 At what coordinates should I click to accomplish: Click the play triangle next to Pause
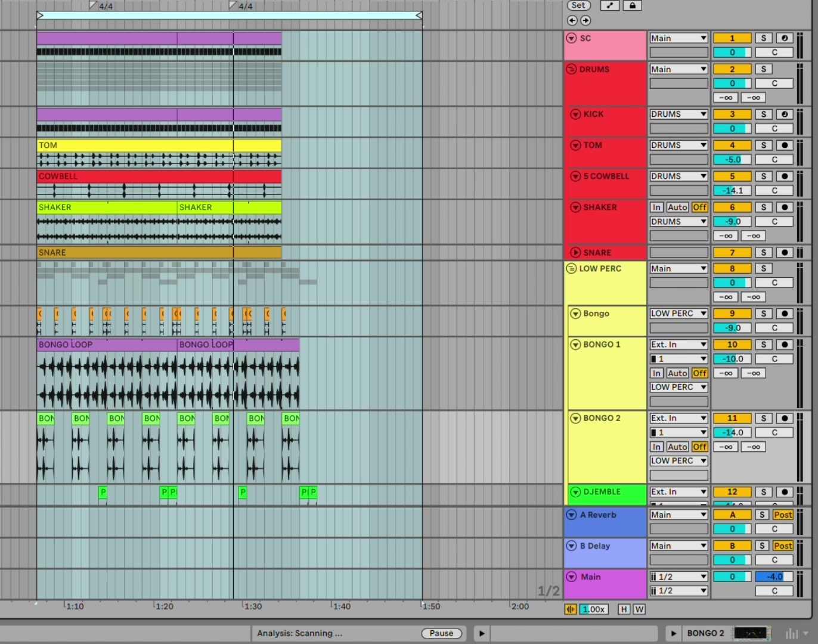coord(482,633)
